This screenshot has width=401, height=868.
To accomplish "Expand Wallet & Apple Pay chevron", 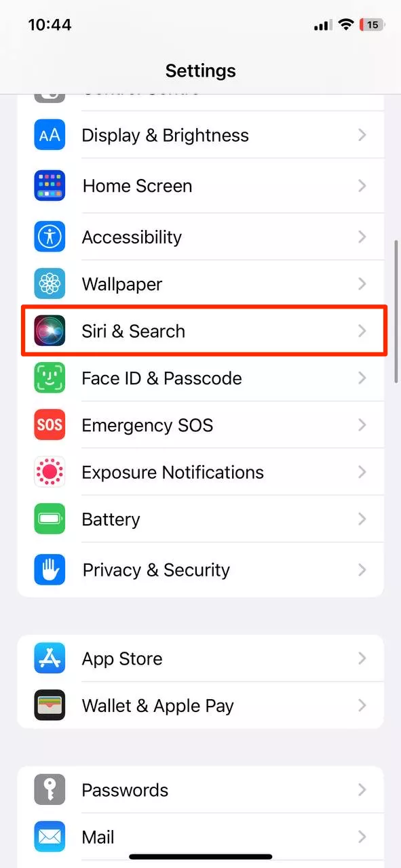I will pyautogui.click(x=362, y=705).
